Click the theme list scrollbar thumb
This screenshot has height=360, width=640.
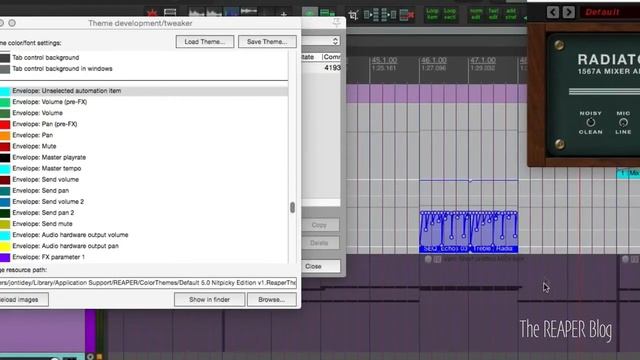[x=292, y=207]
